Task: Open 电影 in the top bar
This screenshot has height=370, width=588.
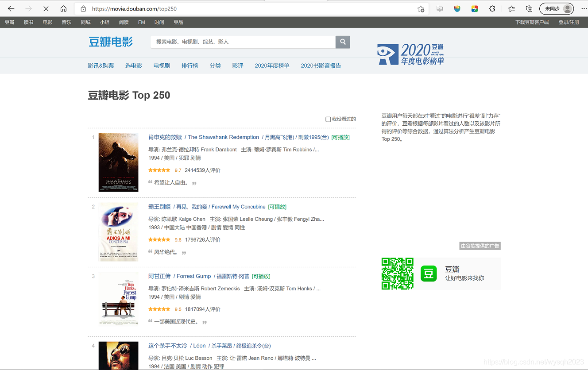Action: tap(48, 22)
